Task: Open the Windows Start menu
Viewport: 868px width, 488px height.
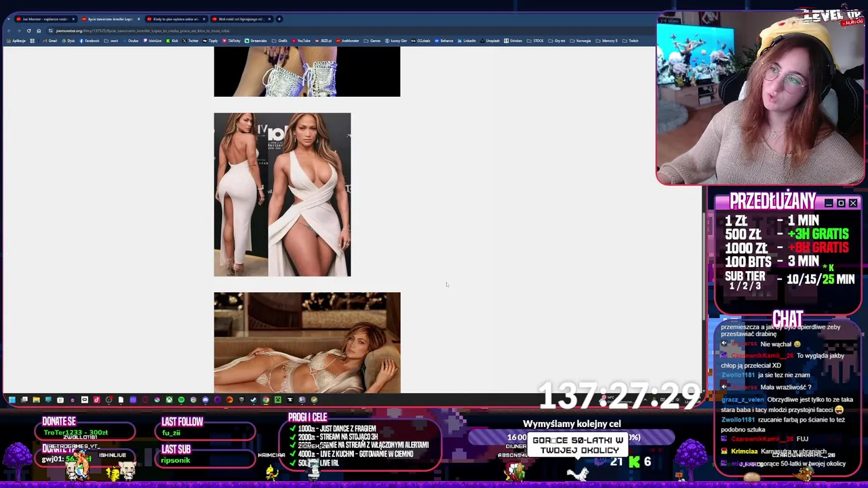Action: [12, 400]
